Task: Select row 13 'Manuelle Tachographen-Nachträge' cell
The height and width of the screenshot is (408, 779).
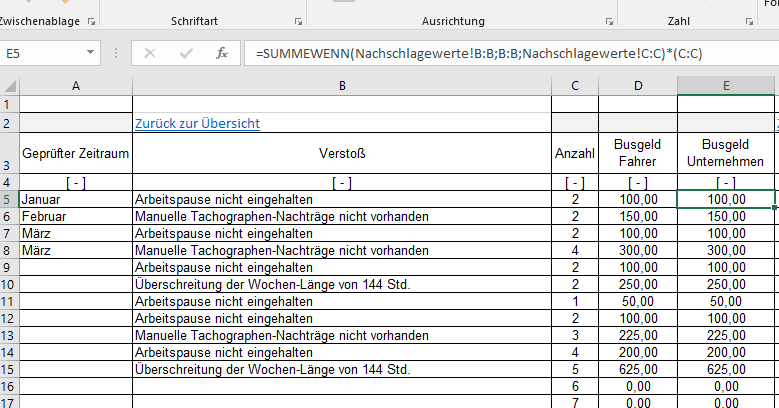Action: [342, 335]
